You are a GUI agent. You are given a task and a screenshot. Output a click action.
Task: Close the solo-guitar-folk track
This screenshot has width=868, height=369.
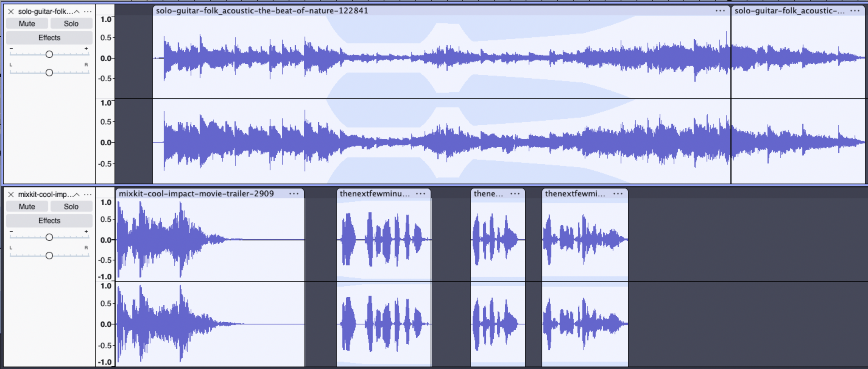11,12
